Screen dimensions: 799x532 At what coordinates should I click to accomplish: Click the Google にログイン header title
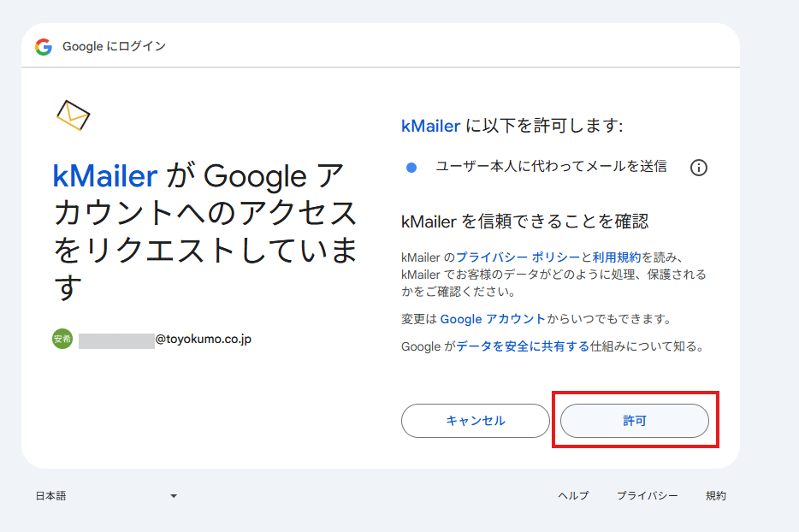[x=114, y=46]
